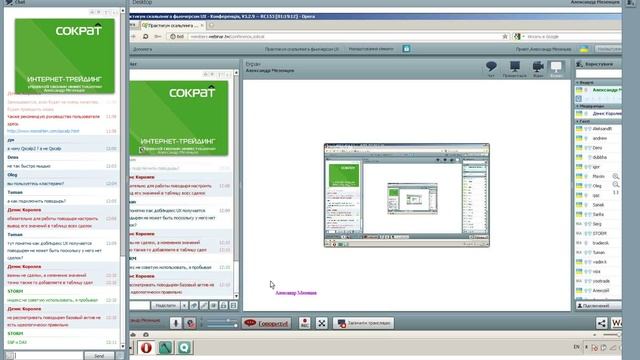Click last list icon in inner chat toolbar
This screenshot has width=640, height=360.
pos(233,305)
